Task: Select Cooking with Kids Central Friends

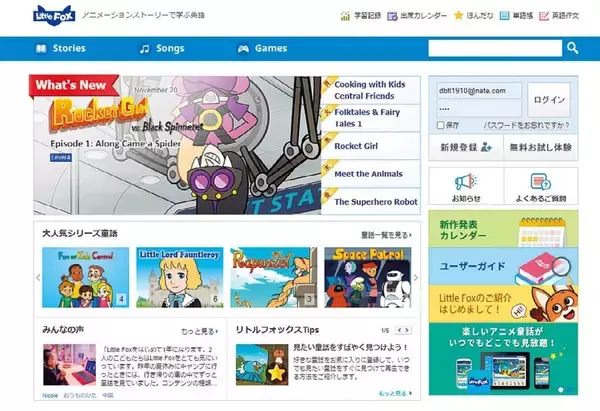Action: pyautogui.click(x=370, y=90)
